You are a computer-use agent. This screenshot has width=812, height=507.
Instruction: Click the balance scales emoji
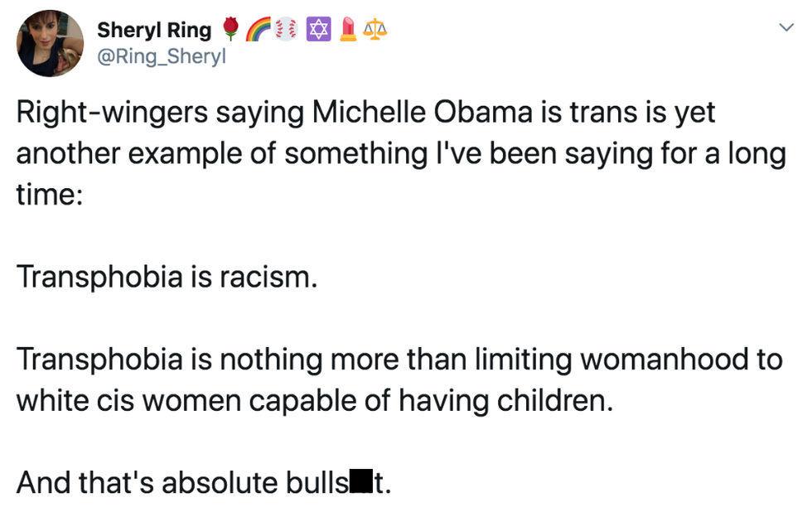click(375, 31)
